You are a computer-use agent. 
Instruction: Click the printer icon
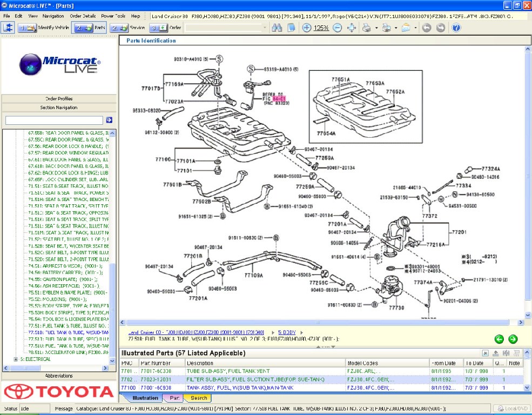click(x=366, y=28)
